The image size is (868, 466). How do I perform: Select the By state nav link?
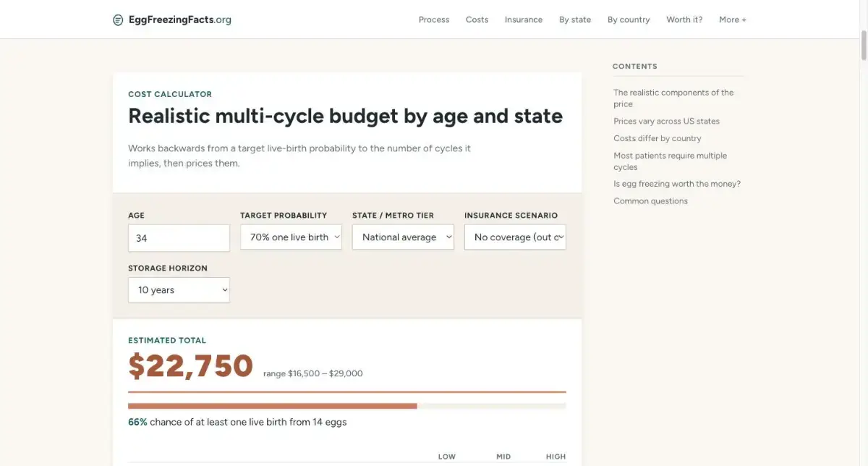coord(575,20)
